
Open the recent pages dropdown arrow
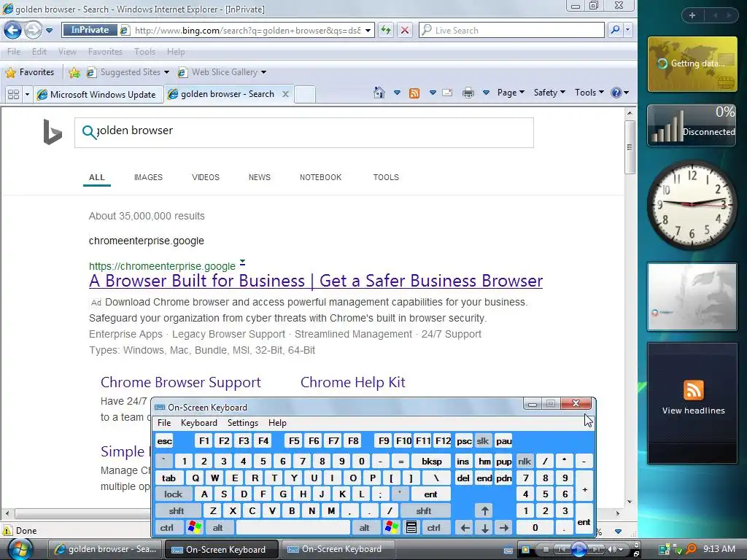pyautogui.click(x=49, y=31)
